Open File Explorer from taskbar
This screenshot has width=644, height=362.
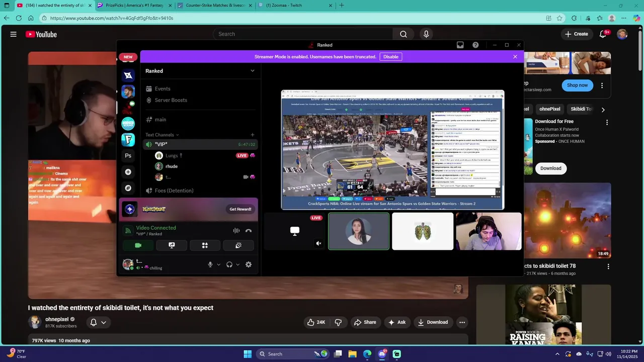353,354
